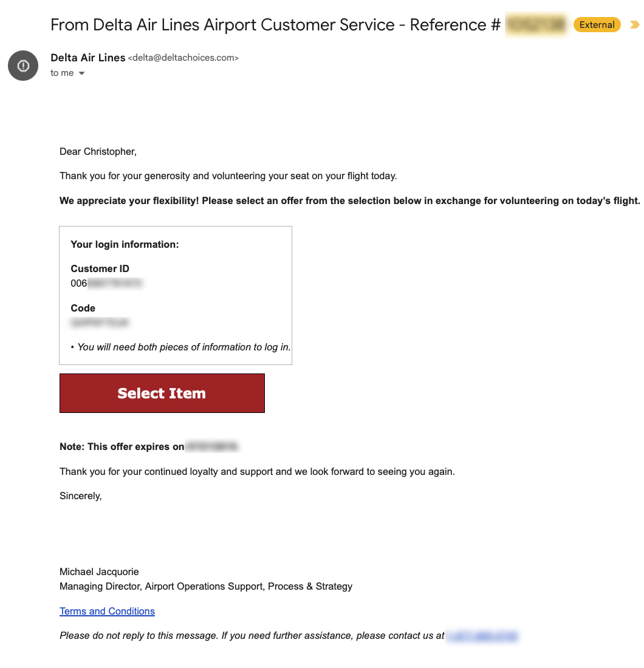Click the "to me" recipient text
The height and width of the screenshot is (668, 644).
[62, 73]
